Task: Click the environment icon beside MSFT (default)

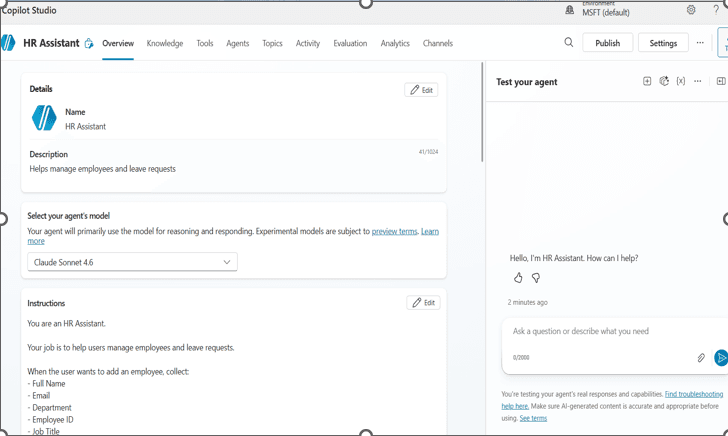Action: pyautogui.click(x=569, y=10)
